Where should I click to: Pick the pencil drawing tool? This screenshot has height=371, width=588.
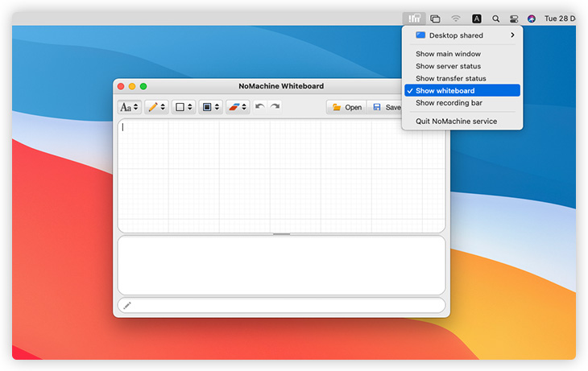click(153, 107)
